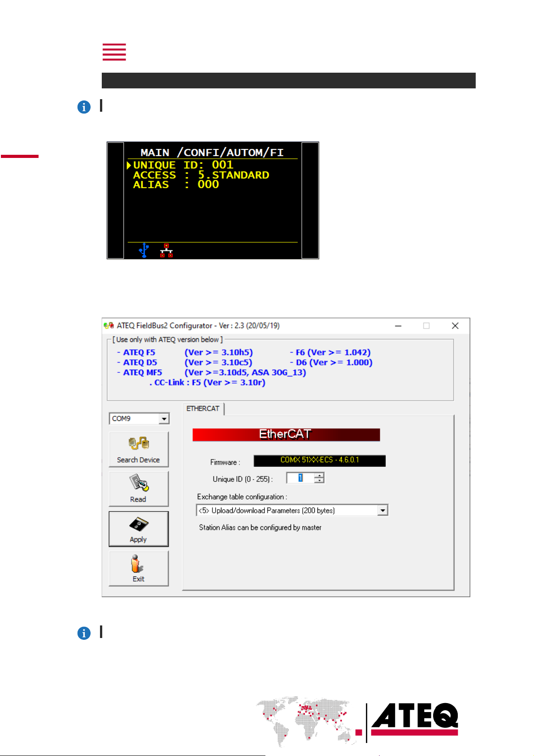Click the "ATEQ D5" version entry
The image size is (534, 756).
140,363
